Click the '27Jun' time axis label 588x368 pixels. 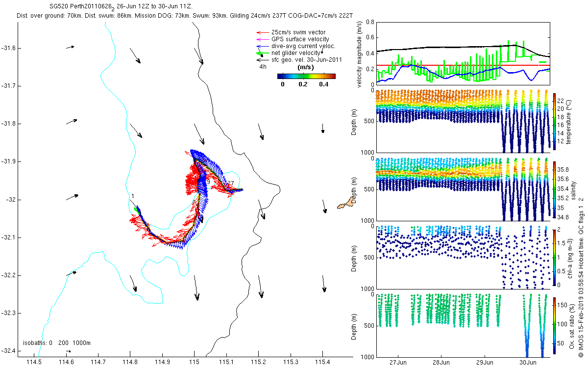click(398, 363)
